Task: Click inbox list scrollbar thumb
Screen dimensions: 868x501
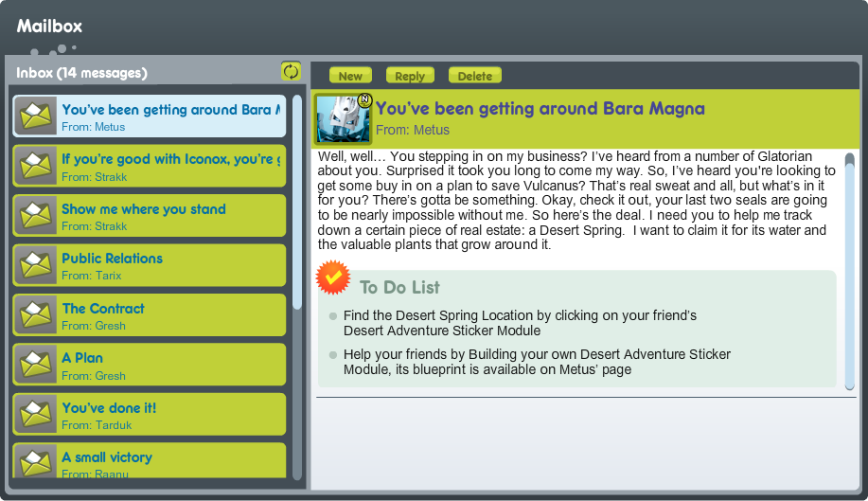Action: pyautogui.click(x=297, y=203)
